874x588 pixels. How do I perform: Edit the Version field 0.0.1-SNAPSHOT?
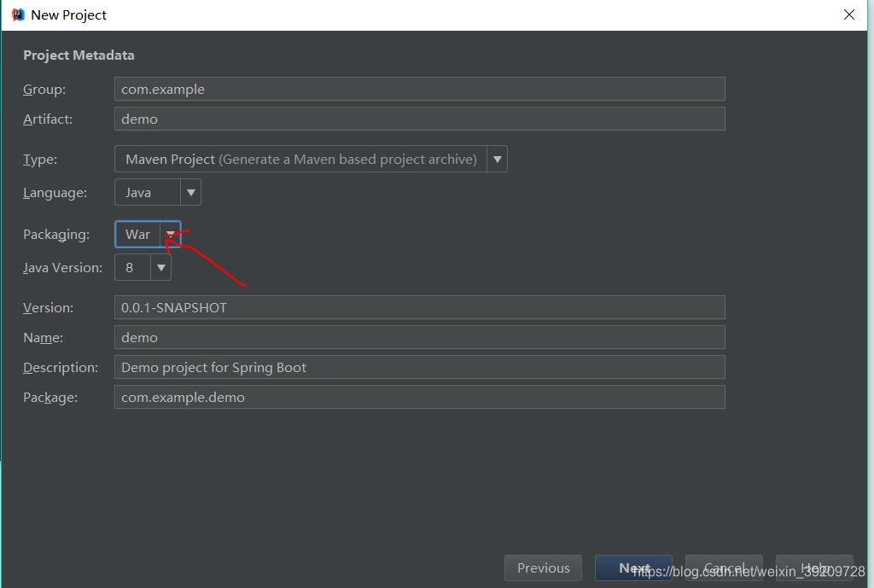(419, 307)
